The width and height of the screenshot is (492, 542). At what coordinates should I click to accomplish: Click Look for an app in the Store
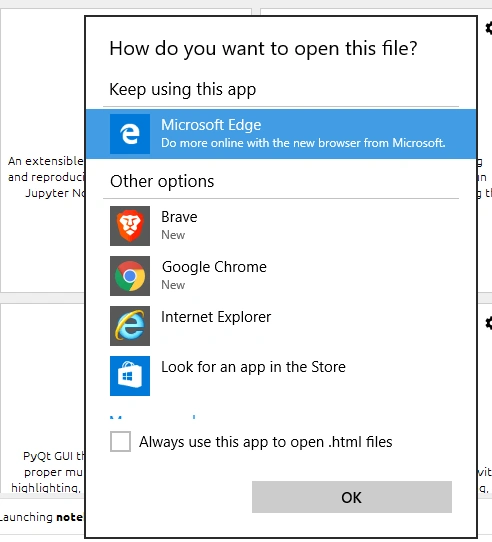[253, 367]
